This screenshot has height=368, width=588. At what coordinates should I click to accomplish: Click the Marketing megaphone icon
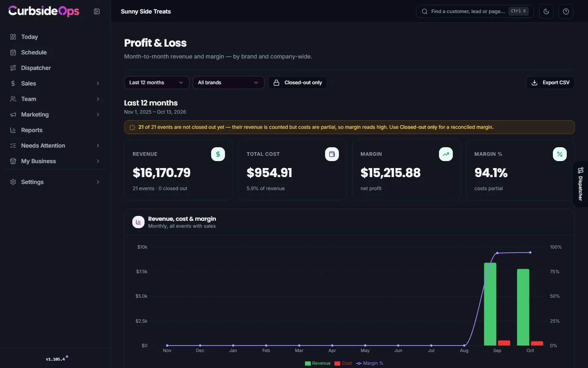click(x=13, y=114)
